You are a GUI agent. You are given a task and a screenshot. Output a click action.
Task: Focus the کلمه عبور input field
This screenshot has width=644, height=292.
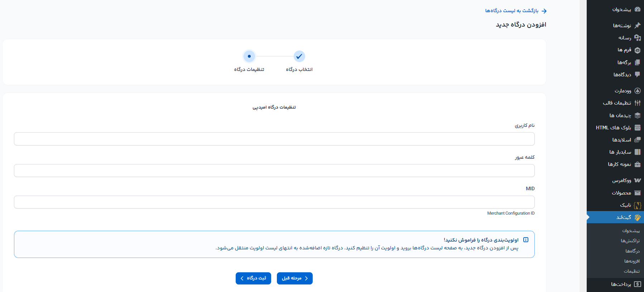[274, 171]
